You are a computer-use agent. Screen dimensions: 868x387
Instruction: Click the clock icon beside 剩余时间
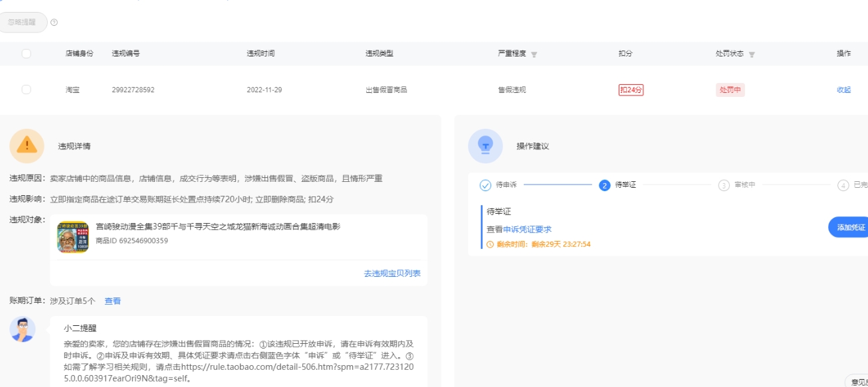click(490, 244)
